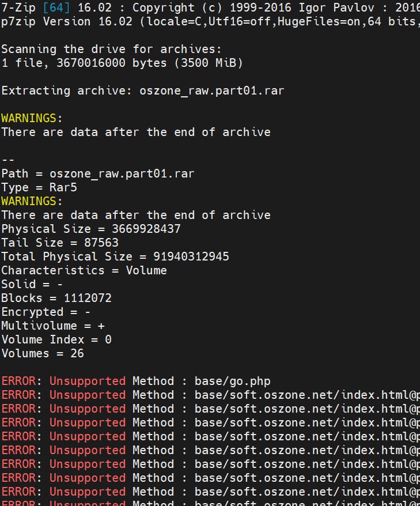Click the 'Volume Index = 0' line
The image size is (420, 506).
pyautogui.click(x=56, y=339)
